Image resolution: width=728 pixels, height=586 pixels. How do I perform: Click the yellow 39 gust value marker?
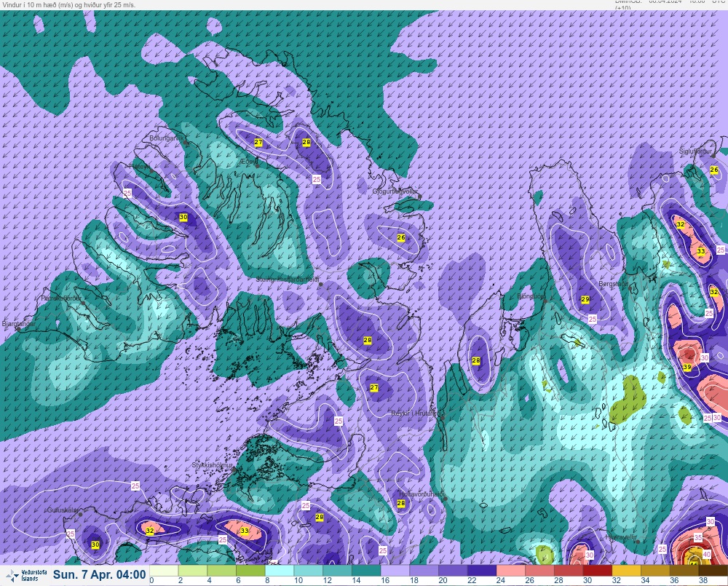(687, 367)
